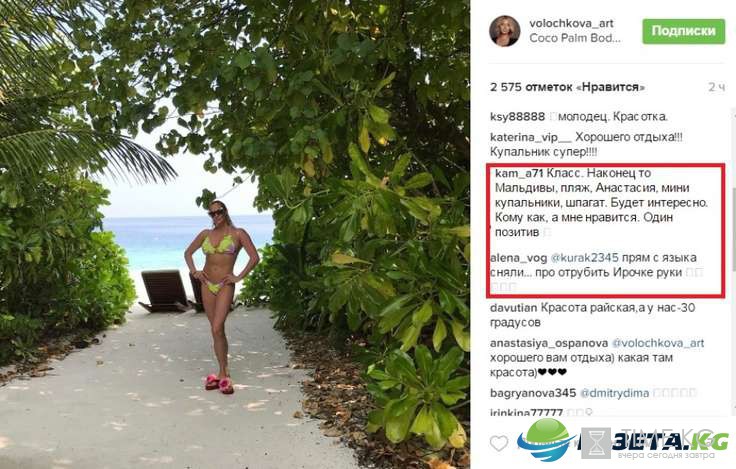
Task: Open commenter kam_a71 profile
Action: coord(519,173)
